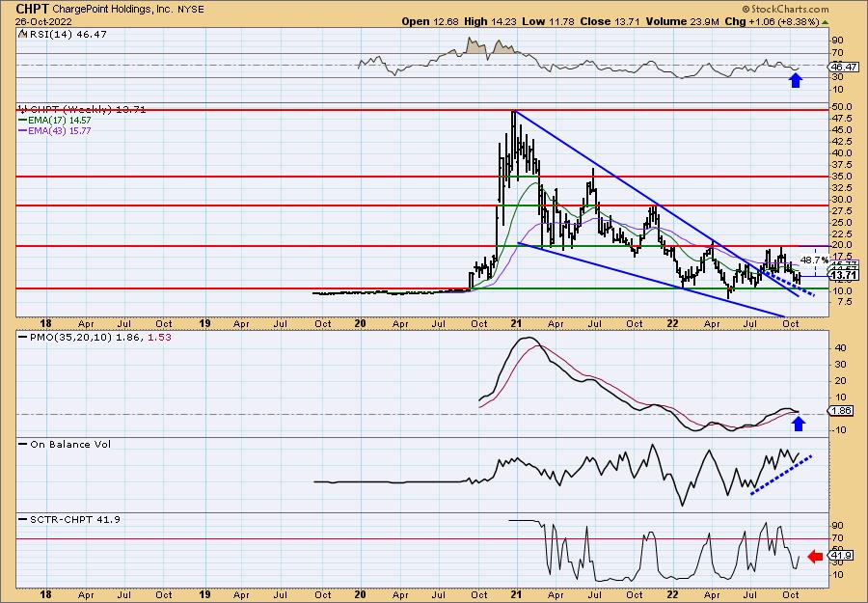The height and width of the screenshot is (603, 868).
Task: Click the 47.5 price axis label
Action: (x=841, y=119)
